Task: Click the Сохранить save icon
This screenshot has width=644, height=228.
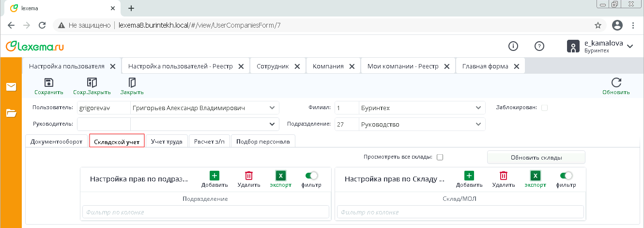Action: click(x=48, y=82)
